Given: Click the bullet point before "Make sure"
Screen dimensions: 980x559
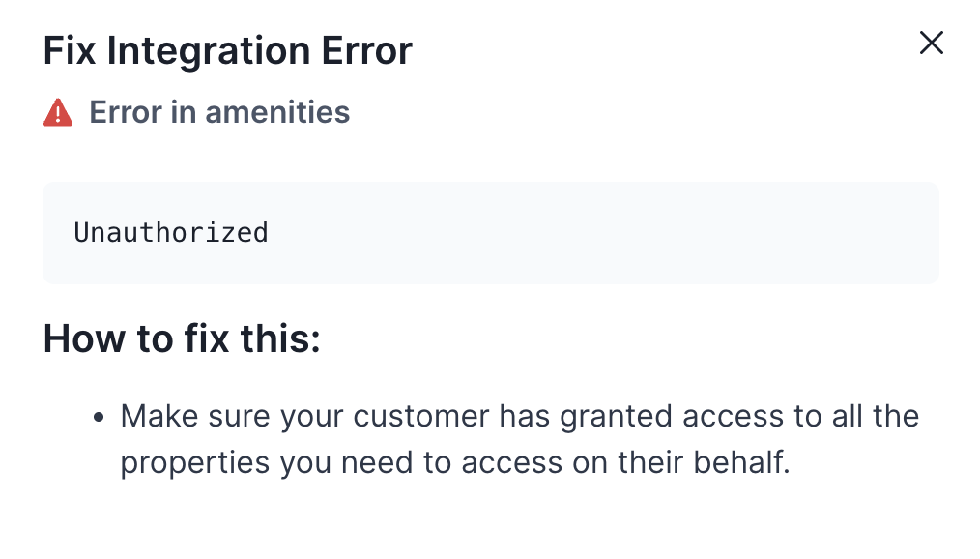Looking at the screenshot, I should [98, 419].
